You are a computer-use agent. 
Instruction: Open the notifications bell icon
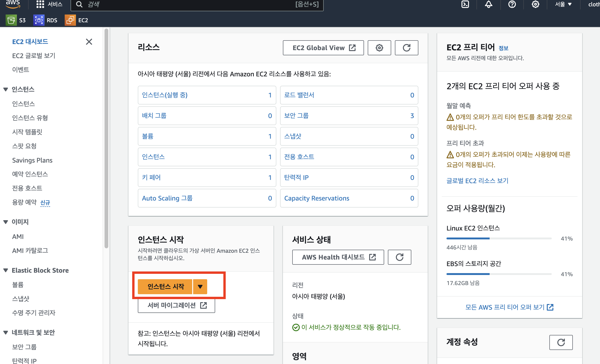point(488,4)
